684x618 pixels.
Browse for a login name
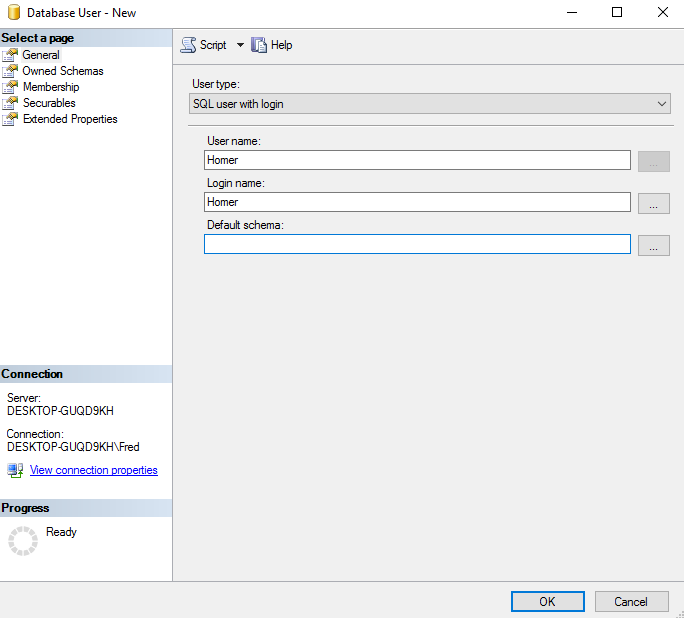653,203
